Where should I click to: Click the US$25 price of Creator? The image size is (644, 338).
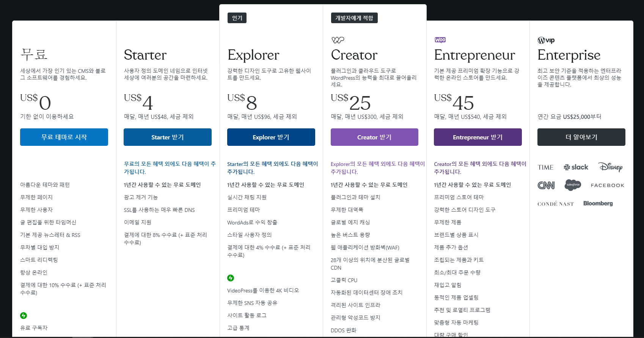point(351,102)
